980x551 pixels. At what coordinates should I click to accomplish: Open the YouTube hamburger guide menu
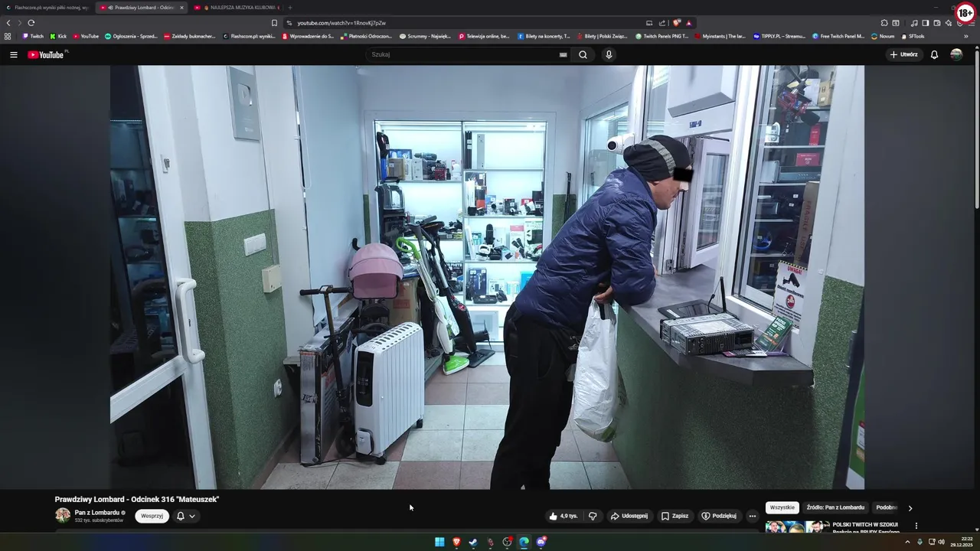(13, 54)
